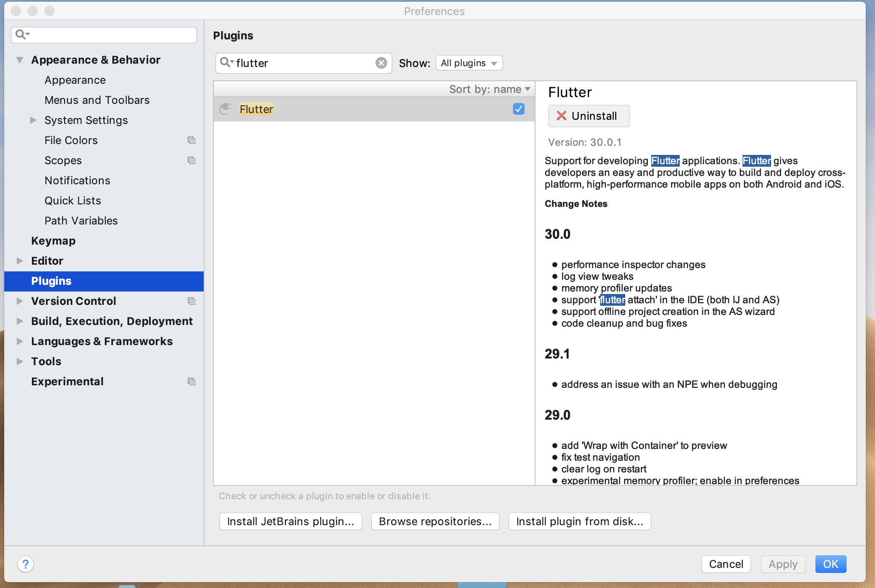This screenshot has height=588, width=875.
Task: Click the plugin search magnifier icon
Action: coord(226,63)
